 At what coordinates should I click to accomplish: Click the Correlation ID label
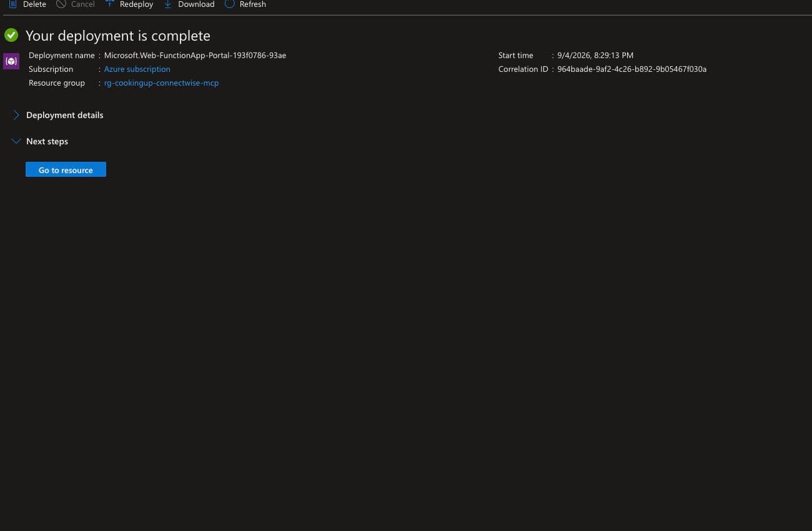(x=523, y=69)
